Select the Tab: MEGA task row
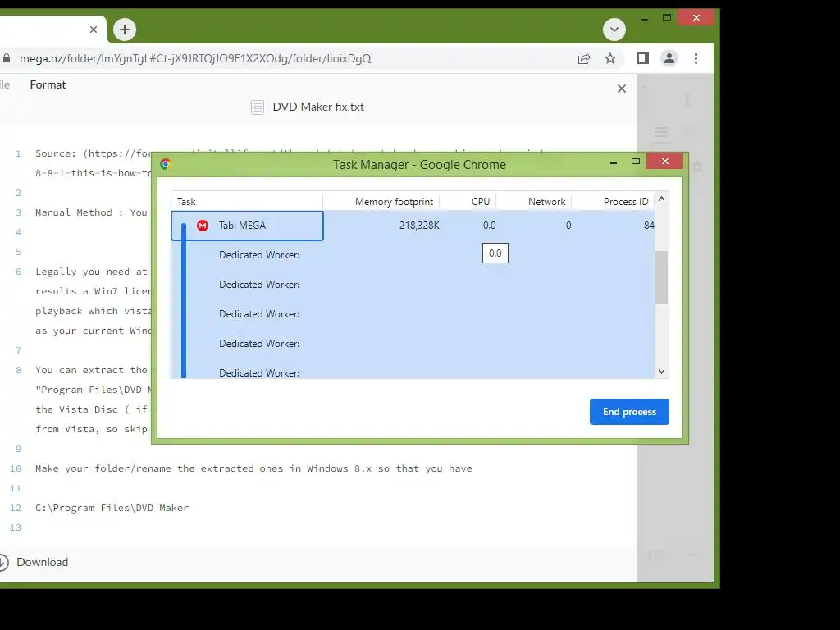This screenshot has width=840, height=630. (x=413, y=226)
